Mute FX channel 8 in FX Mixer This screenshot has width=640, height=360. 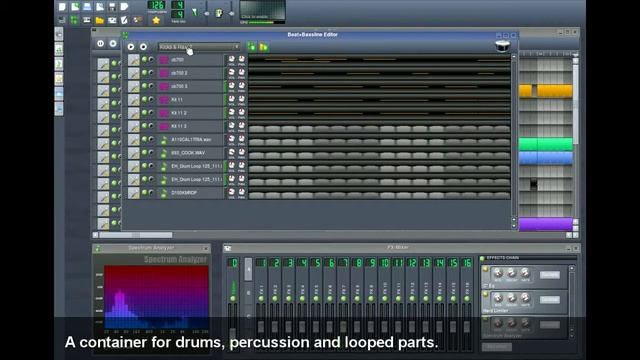pos(357,299)
